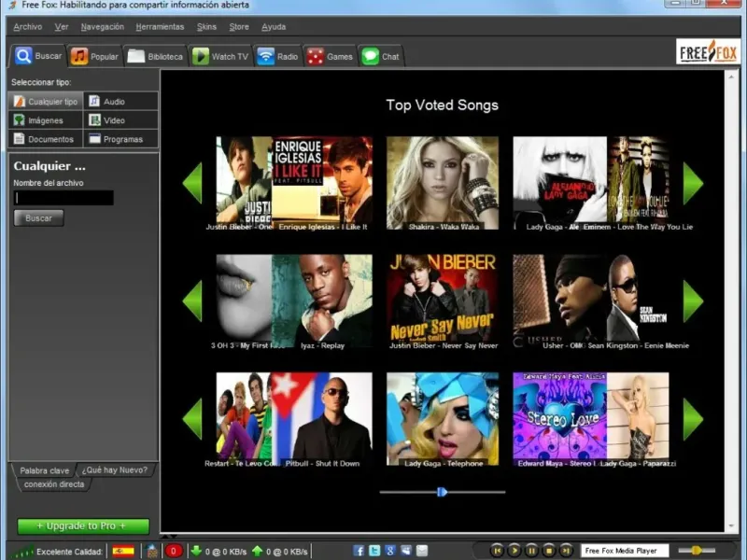This screenshot has height=560, width=747.
Task: Click the red zero counter icon
Action: point(174,551)
